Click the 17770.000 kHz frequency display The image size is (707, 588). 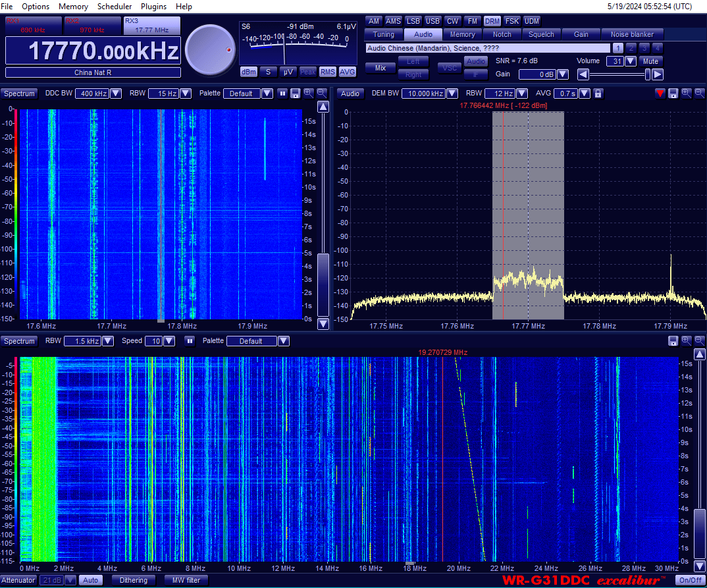point(93,51)
